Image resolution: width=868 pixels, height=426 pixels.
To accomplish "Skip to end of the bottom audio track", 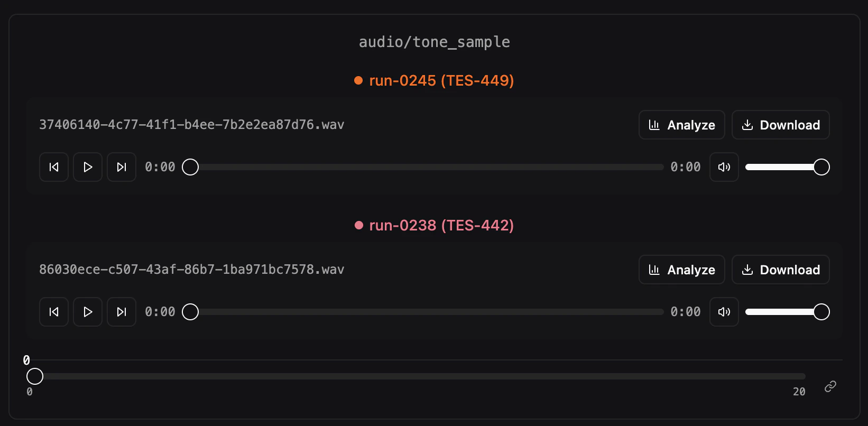I will 121,311.
